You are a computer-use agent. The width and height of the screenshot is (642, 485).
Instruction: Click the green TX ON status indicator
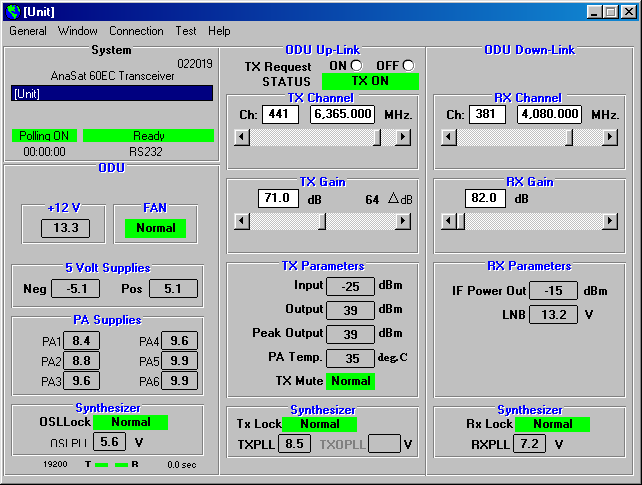pyautogui.click(x=370, y=81)
